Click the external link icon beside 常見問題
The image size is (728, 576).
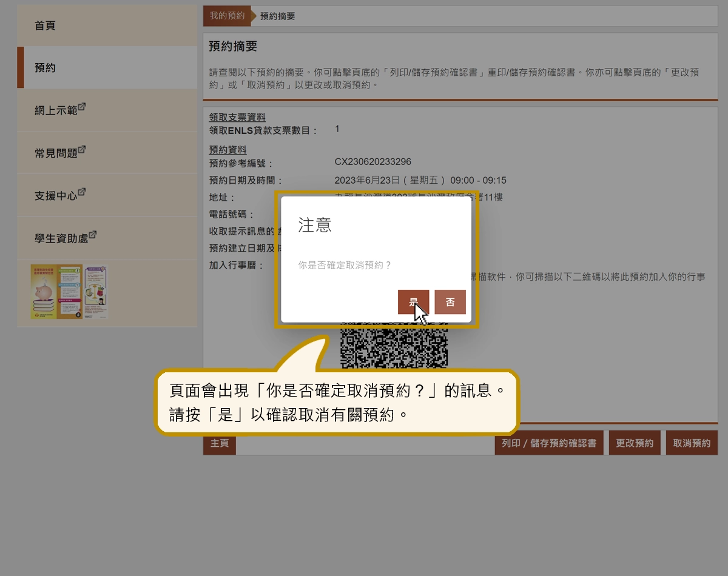click(x=82, y=149)
